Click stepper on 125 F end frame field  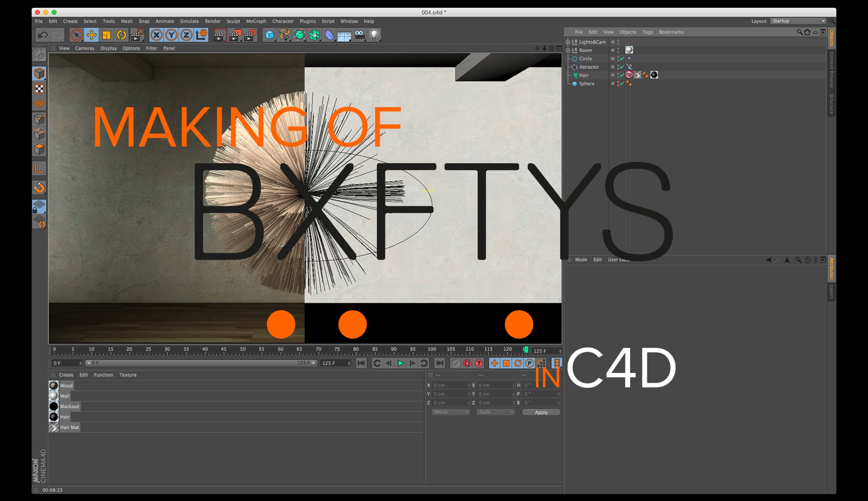349,363
